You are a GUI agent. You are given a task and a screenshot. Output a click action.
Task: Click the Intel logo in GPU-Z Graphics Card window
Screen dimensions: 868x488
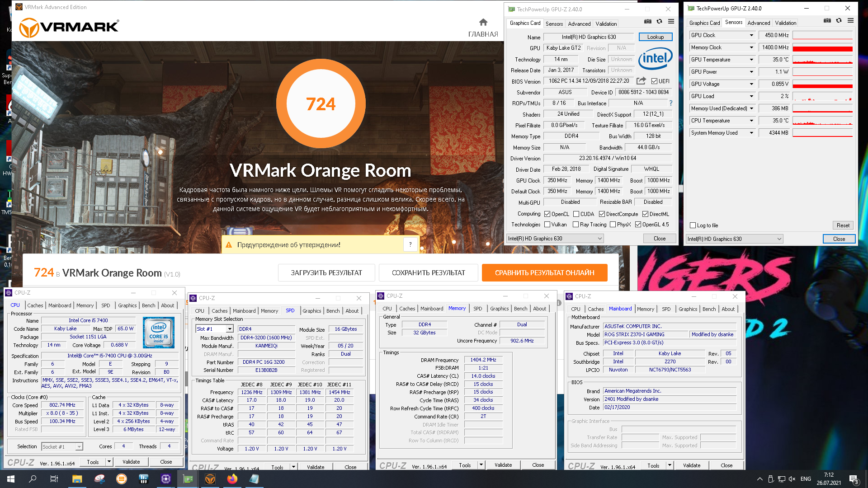coord(655,58)
